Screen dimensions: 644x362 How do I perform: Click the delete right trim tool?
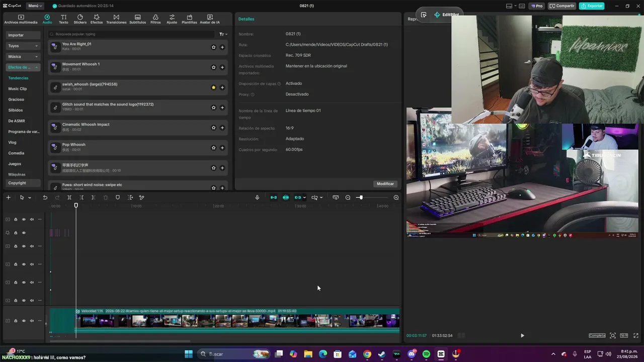pyautogui.click(x=93, y=198)
